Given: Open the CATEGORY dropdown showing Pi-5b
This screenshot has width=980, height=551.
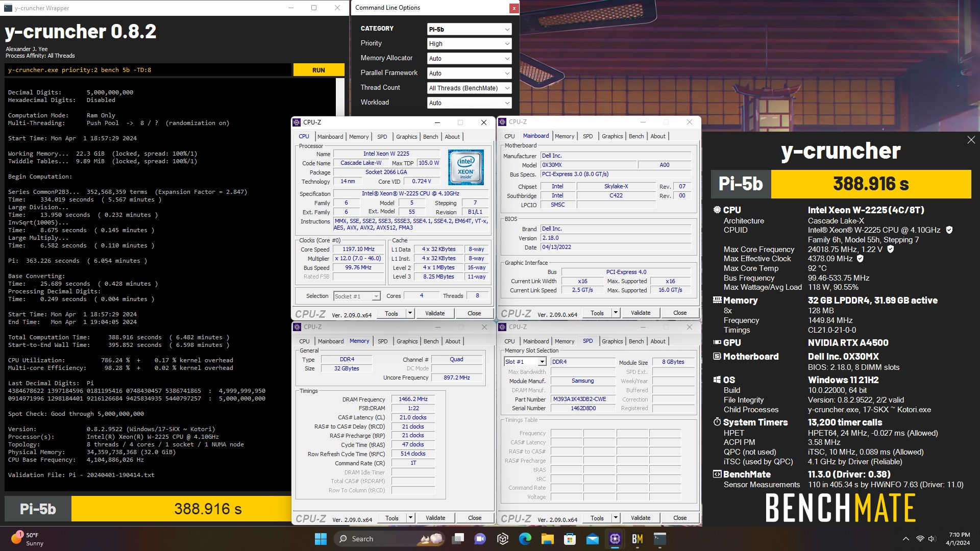Looking at the screenshot, I should 469,29.
